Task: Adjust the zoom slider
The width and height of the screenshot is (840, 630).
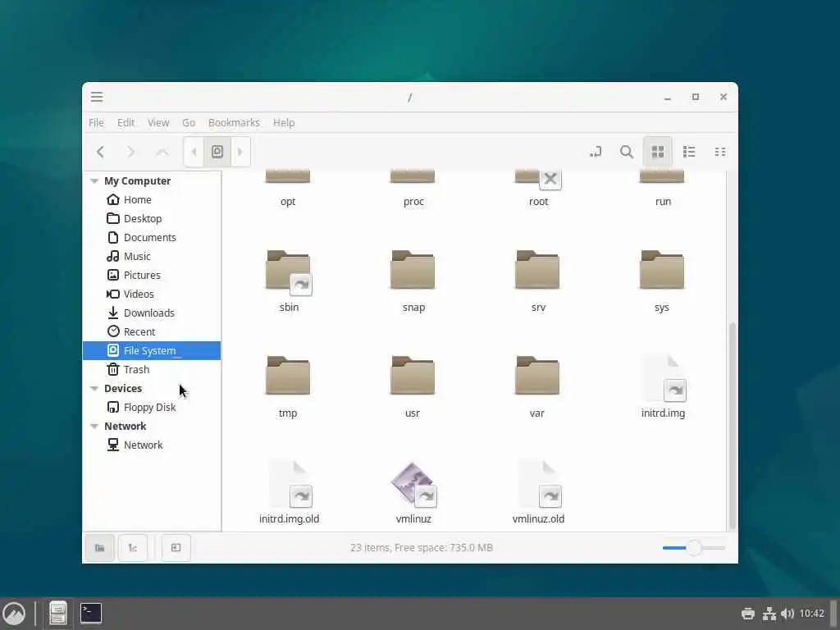Action: coord(694,547)
